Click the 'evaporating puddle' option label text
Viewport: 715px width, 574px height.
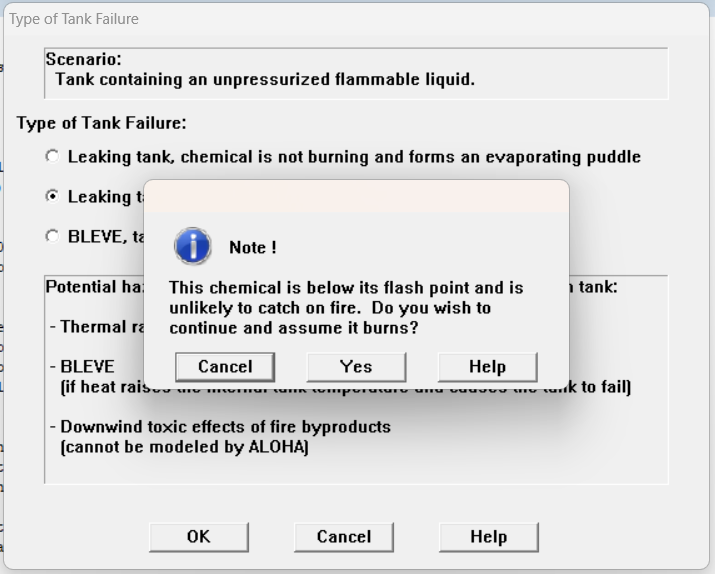tap(354, 157)
